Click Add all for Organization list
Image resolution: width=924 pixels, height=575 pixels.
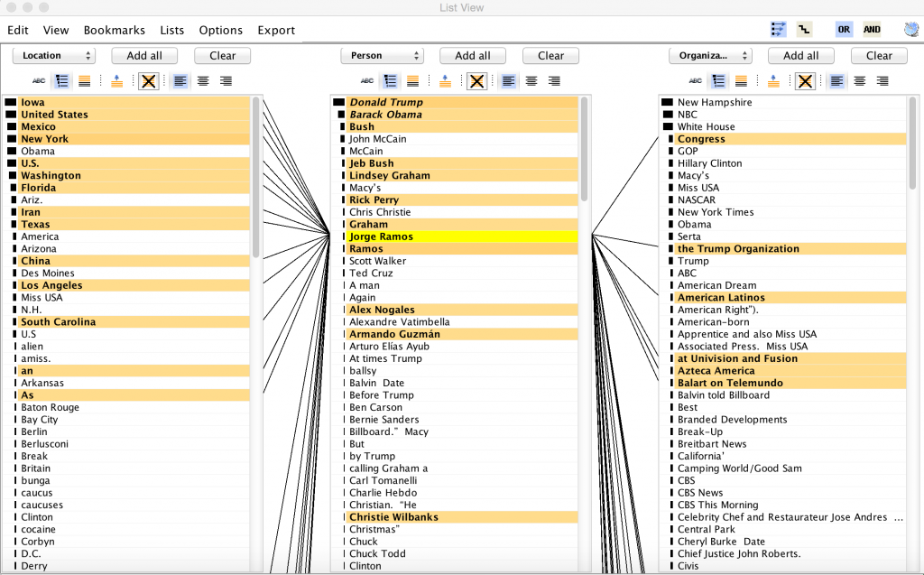coord(801,55)
